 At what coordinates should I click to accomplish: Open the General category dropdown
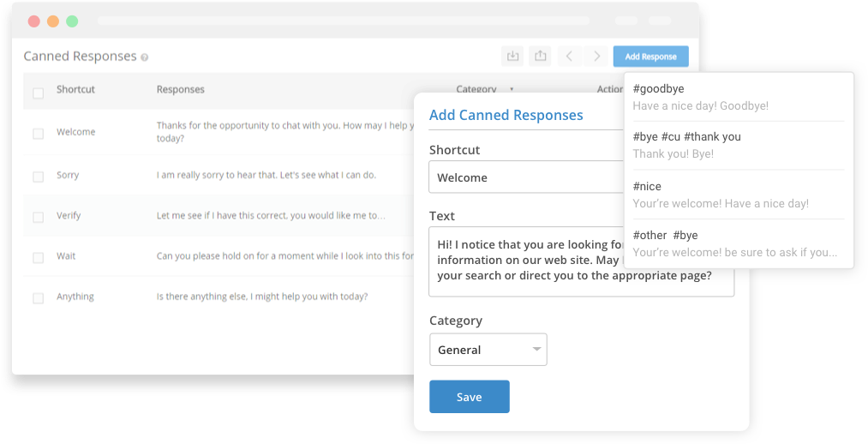pos(488,350)
